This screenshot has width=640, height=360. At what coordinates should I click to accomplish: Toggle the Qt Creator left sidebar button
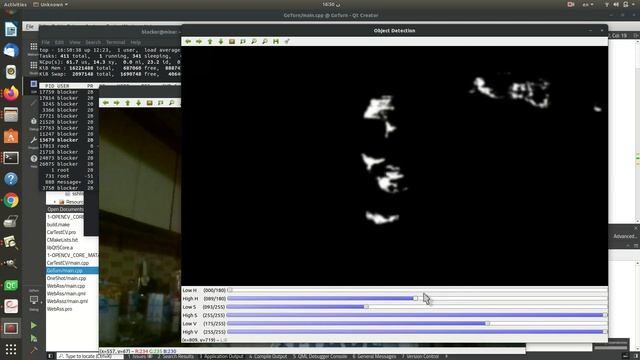tap(50, 356)
